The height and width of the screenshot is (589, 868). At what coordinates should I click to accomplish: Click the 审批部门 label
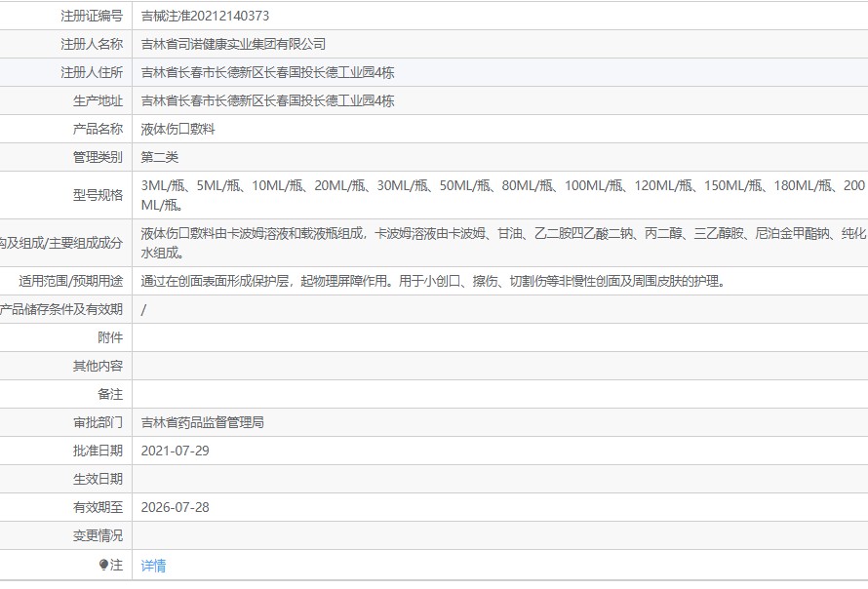(98, 422)
